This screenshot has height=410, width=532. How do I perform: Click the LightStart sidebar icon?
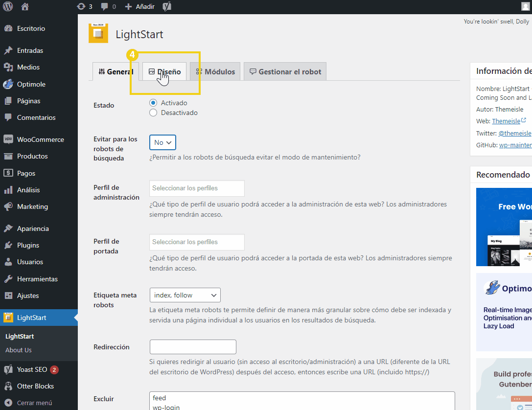(8, 318)
